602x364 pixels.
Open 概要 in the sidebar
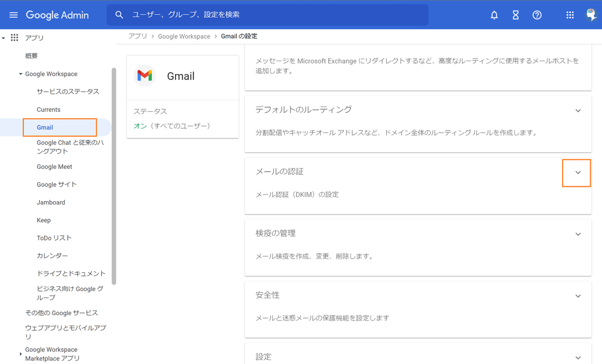click(x=32, y=56)
